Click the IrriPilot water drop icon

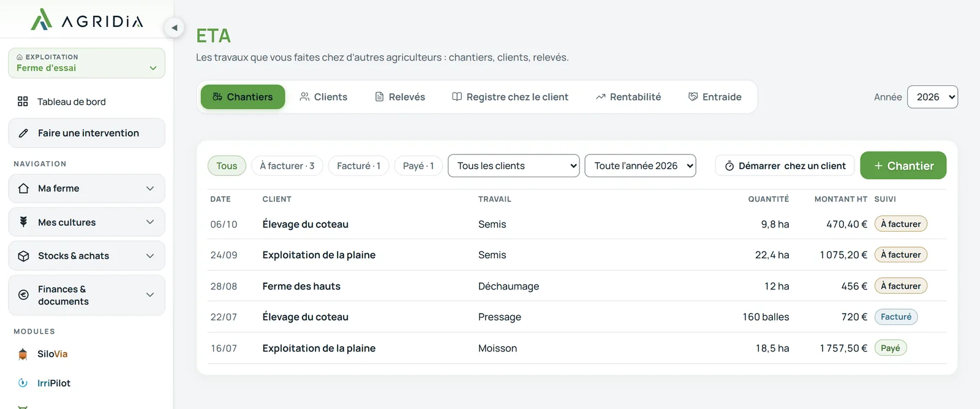(x=23, y=383)
